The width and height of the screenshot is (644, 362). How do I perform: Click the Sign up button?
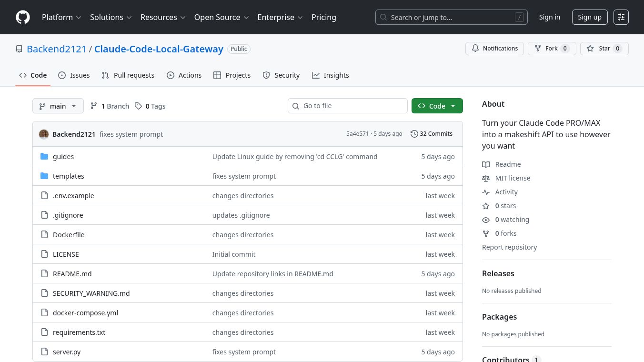pyautogui.click(x=589, y=17)
